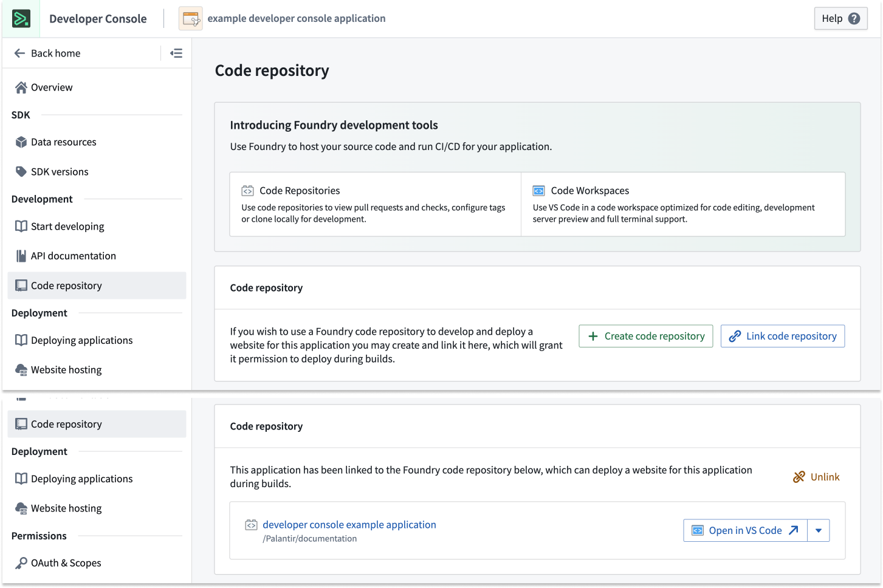Click the plus icon on Create code repository
Screen dimensions: 883x588
pyautogui.click(x=593, y=336)
